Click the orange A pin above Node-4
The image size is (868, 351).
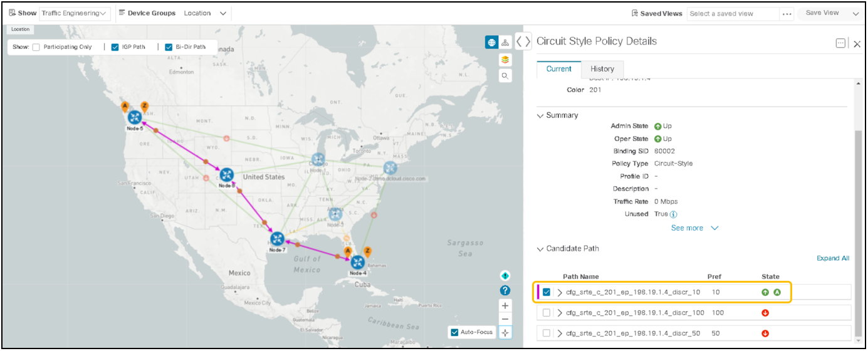point(348,251)
